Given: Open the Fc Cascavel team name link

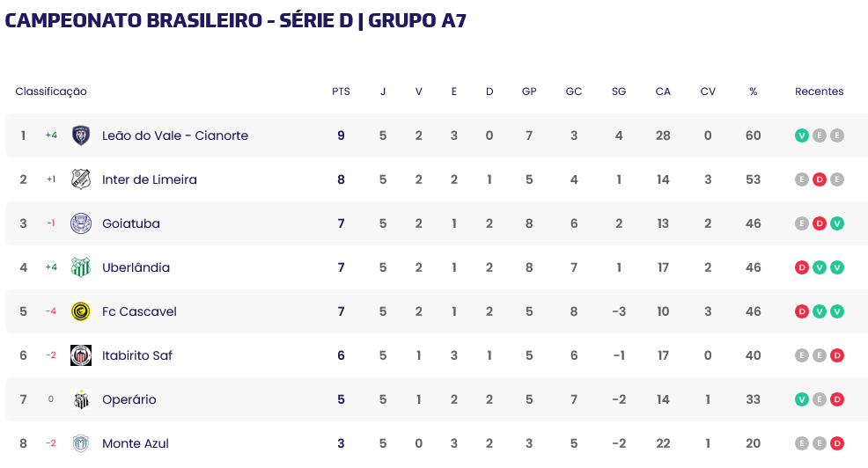Looking at the screenshot, I should pyautogui.click(x=139, y=311).
